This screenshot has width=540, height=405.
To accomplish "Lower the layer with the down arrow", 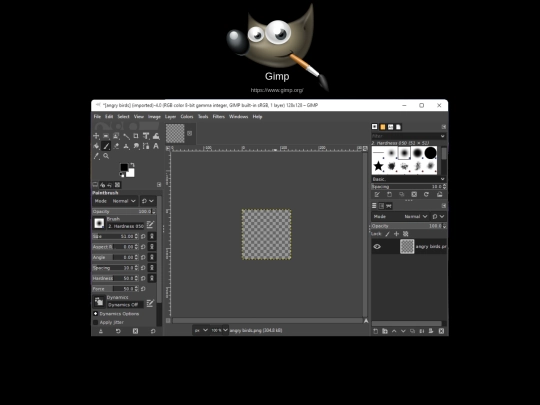I will coord(403,331).
